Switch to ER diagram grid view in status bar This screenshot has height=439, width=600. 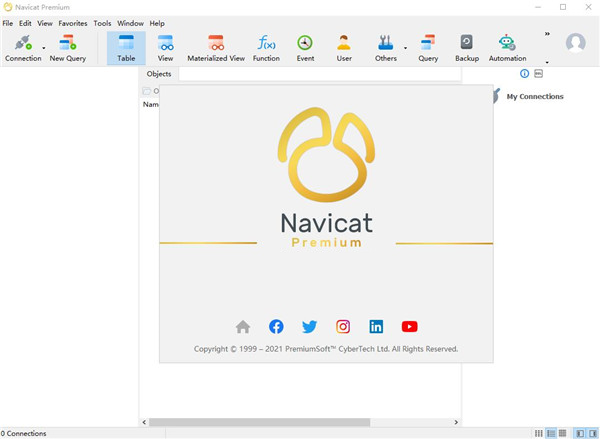(x=562, y=433)
